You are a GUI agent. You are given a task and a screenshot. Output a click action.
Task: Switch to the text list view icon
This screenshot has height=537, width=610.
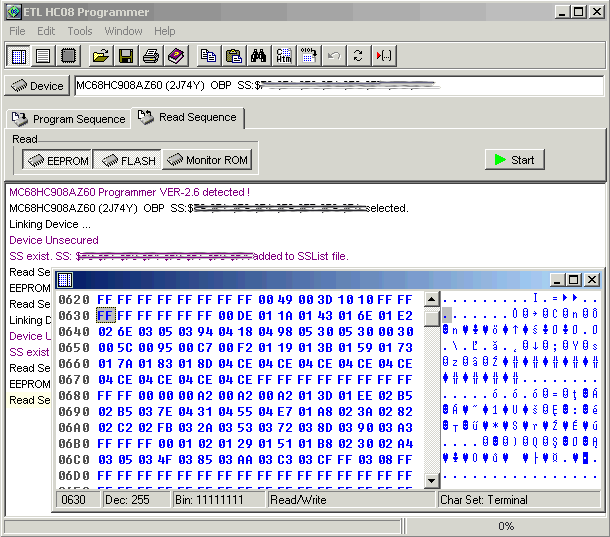(x=43, y=56)
